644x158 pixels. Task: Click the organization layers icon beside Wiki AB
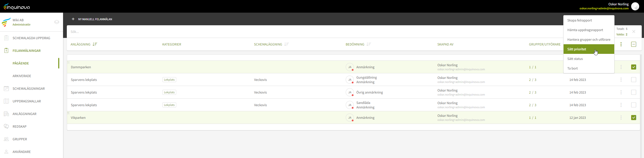(x=57, y=22)
